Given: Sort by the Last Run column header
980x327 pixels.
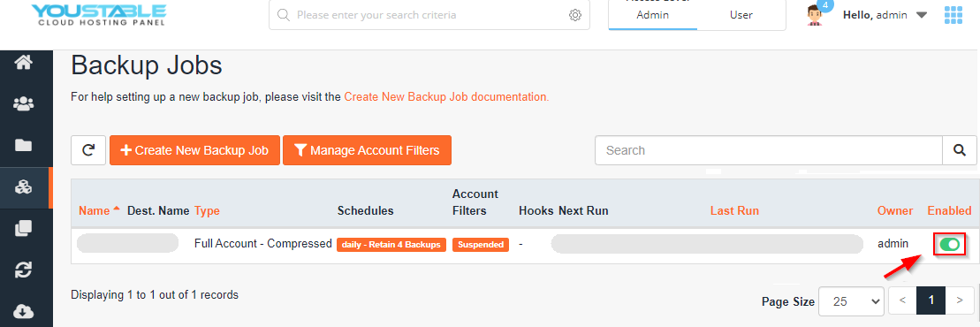Looking at the screenshot, I should (x=734, y=210).
